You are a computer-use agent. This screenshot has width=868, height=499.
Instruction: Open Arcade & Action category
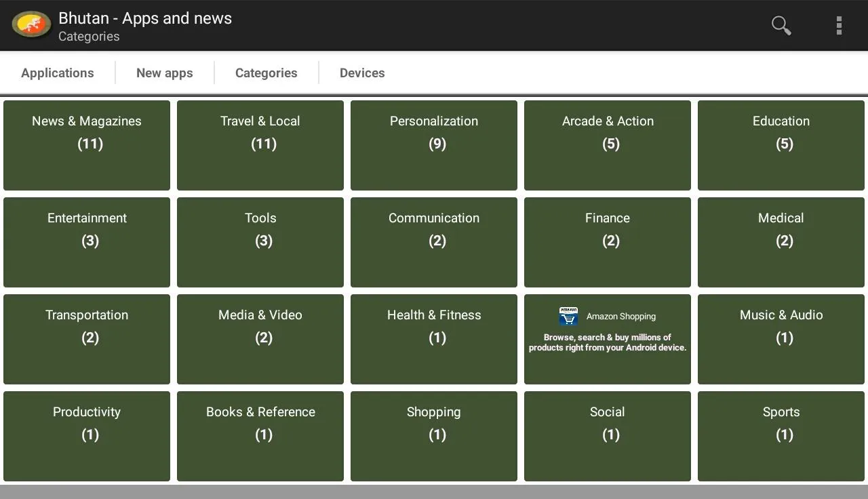click(608, 145)
